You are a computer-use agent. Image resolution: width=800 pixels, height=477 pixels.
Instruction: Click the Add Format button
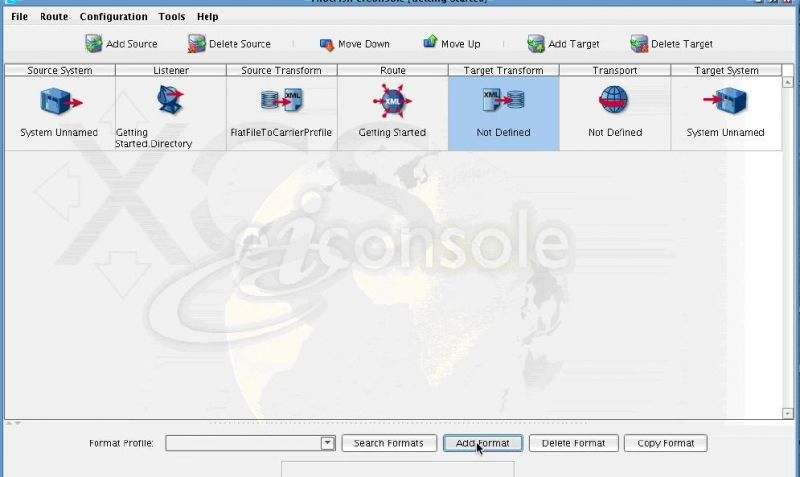[483, 443]
